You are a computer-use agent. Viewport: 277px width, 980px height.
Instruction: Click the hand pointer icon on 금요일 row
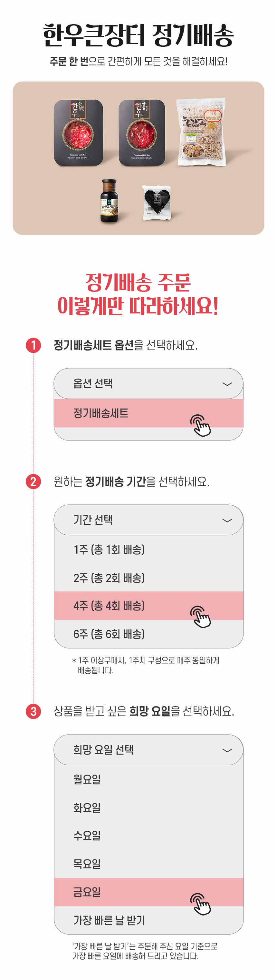200,904
